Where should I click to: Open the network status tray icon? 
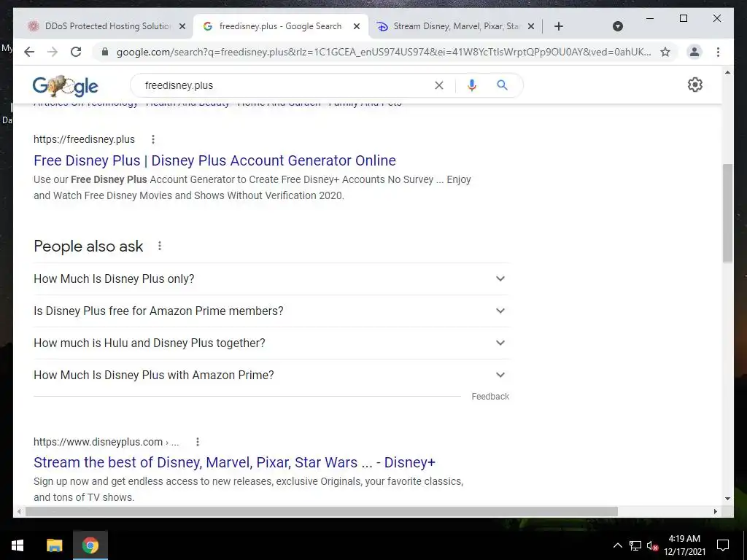(x=635, y=545)
